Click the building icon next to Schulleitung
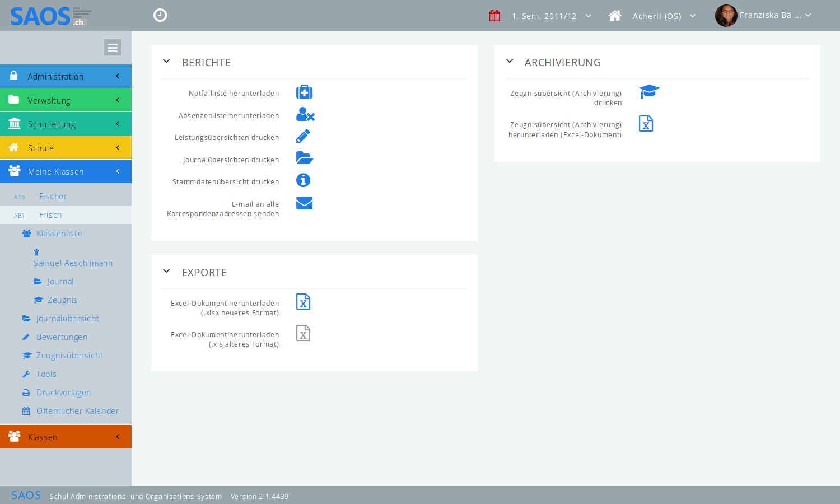The height and width of the screenshot is (504, 840). click(15, 124)
